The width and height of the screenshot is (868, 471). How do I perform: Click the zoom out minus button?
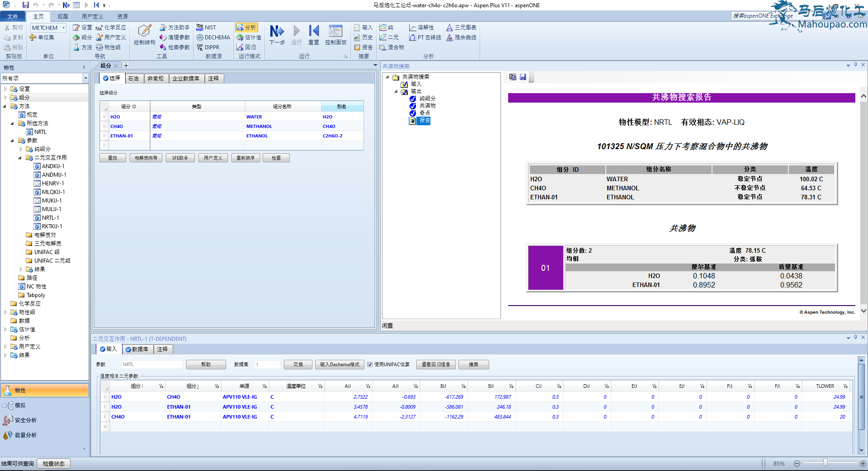click(x=797, y=463)
